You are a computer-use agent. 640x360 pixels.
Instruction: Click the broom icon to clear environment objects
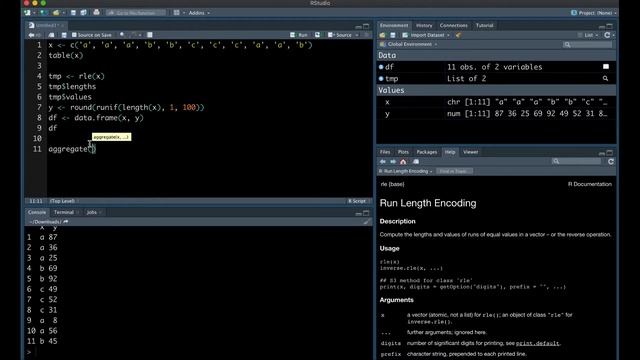pos(458,35)
